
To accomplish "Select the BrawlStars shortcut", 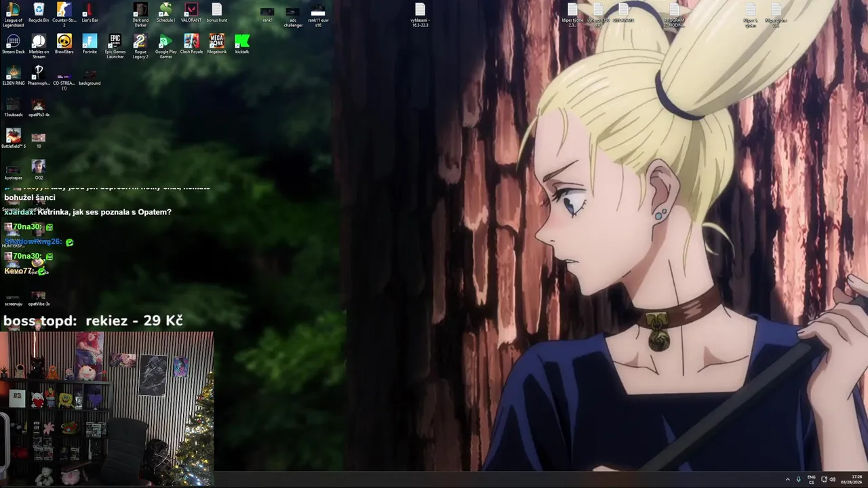I will pos(64,44).
